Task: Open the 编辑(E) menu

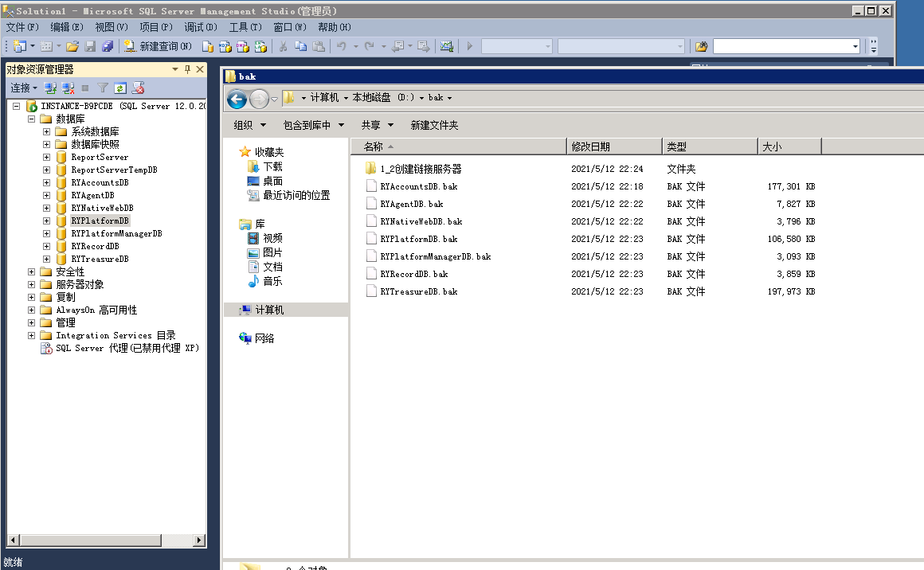Action: [67, 27]
